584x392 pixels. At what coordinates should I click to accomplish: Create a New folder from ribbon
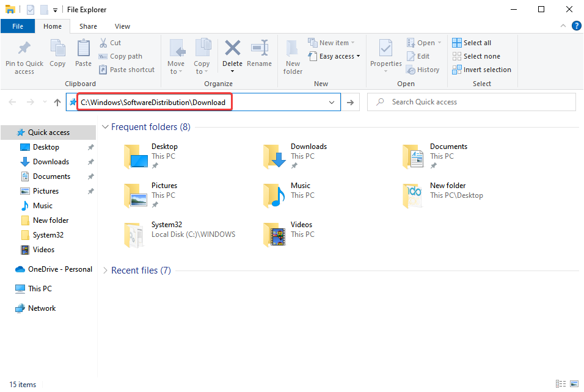(x=293, y=57)
